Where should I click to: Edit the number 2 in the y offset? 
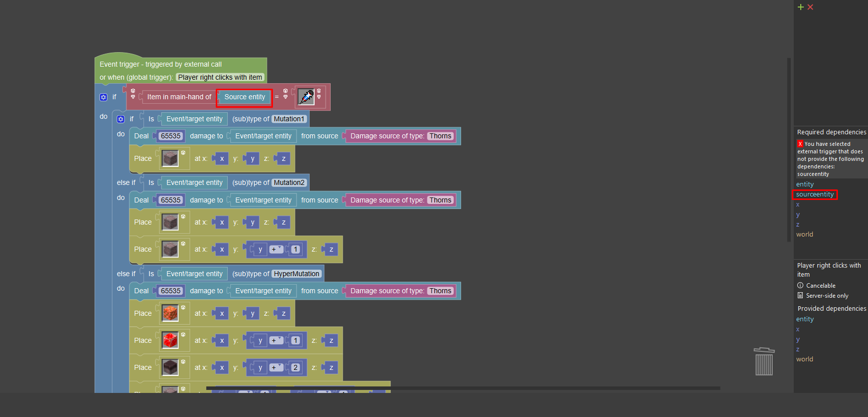pyautogui.click(x=296, y=367)
